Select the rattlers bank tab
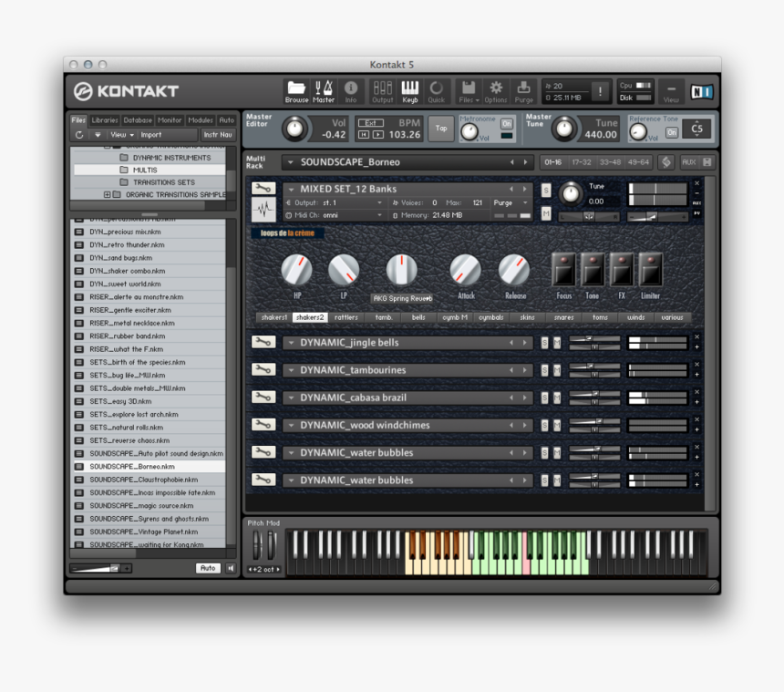784x692 pixels. (x=346, y=317)
